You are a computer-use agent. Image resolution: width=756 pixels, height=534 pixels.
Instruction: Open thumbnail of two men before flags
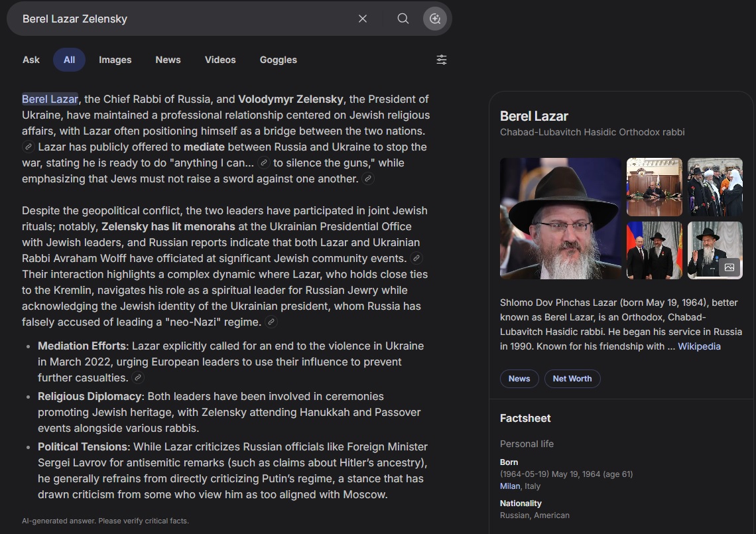click(x=655, y=250)
